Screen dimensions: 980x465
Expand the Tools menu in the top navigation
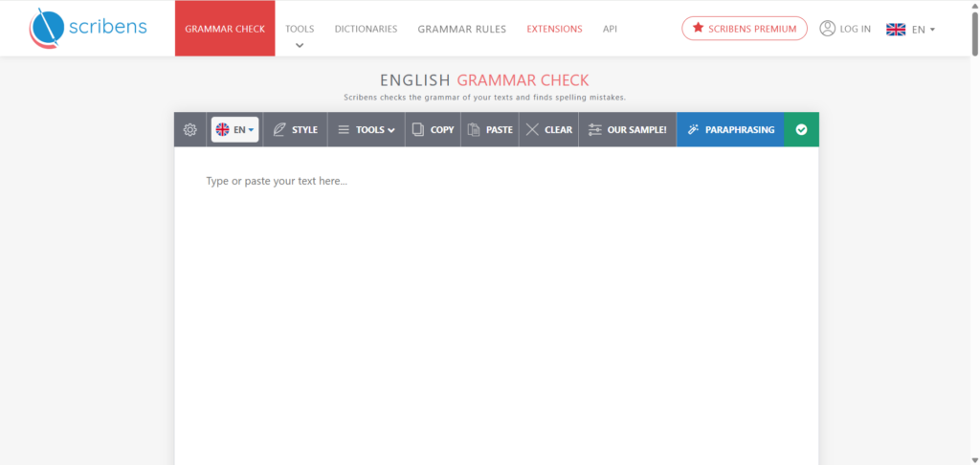300,30
